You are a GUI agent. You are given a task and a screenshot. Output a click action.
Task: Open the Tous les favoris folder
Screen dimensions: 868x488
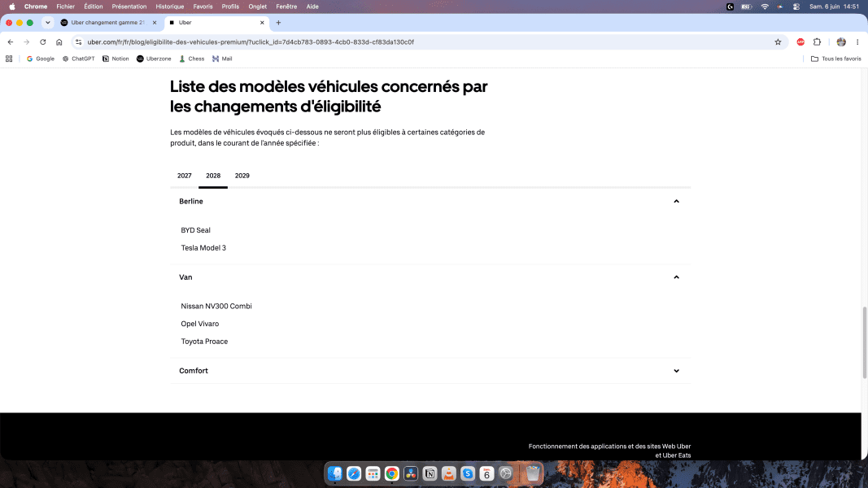[x=836, y=59]
